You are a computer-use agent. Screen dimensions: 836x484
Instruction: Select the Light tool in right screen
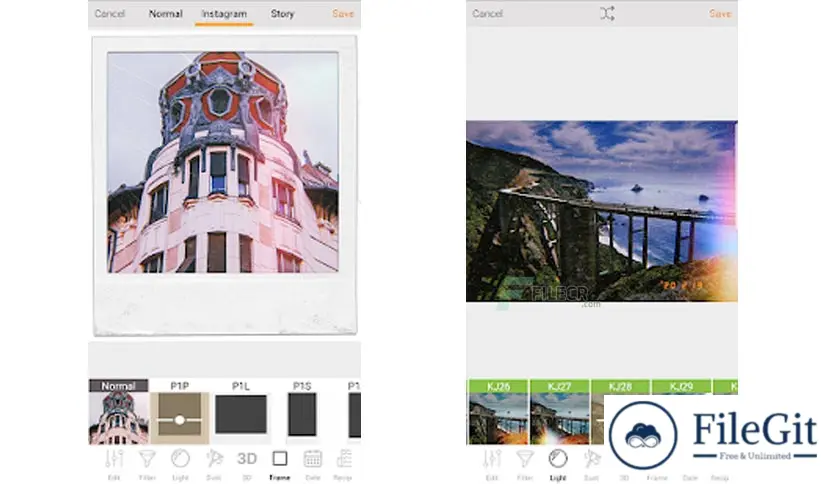pyautogui.click(x=558, y=464)
